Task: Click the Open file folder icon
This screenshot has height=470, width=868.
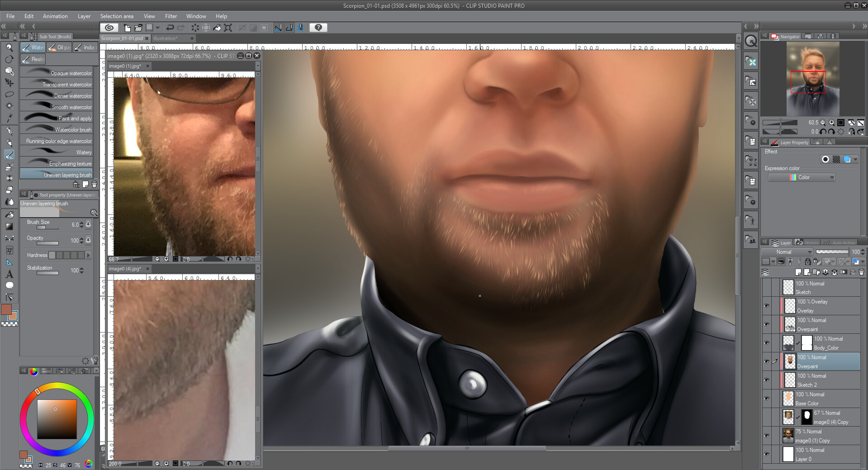Action: pos(138,28)
